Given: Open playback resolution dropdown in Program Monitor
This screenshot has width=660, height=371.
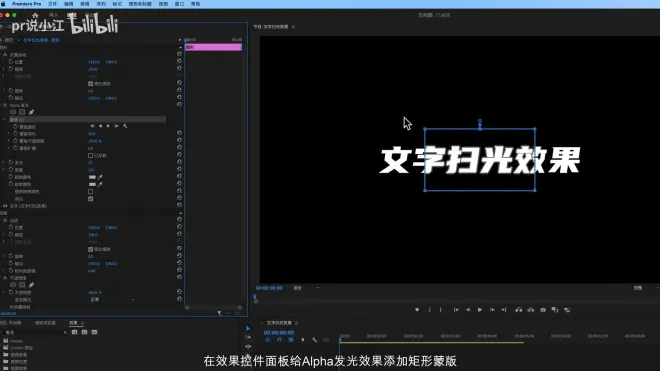Looking at the screenshot, I should click(x=646, y=288).
